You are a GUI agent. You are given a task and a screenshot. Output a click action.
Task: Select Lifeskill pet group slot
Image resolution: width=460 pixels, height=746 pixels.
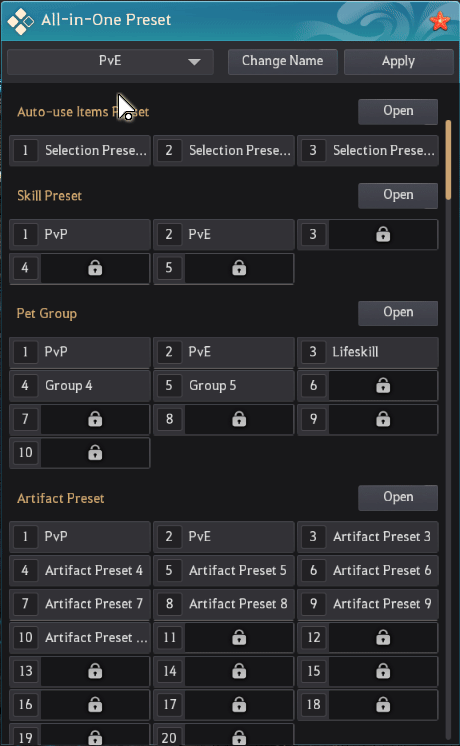click(x=368, y=352)
